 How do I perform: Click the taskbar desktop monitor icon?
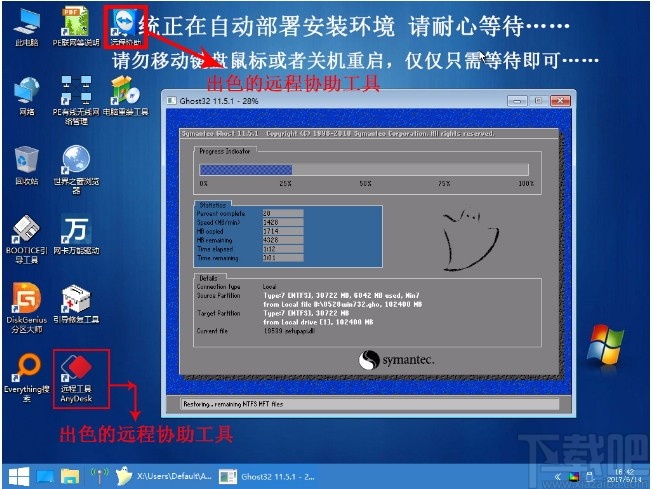click(x=45, y=477)
